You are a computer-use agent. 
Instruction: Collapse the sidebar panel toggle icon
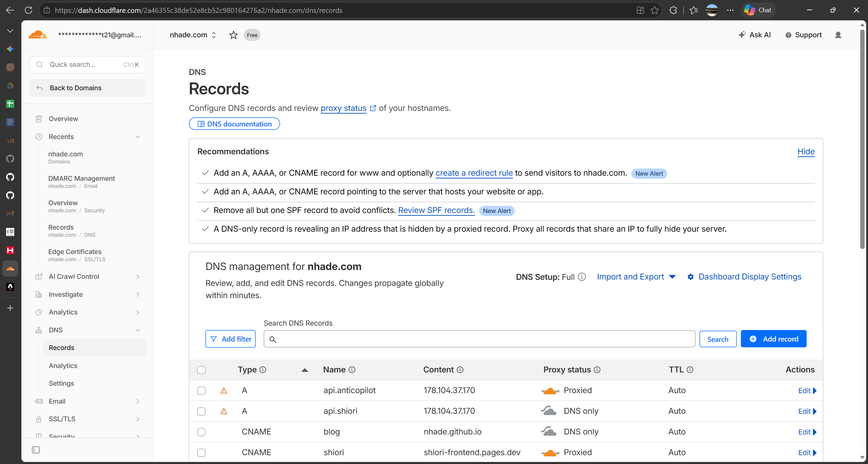[36, 450]
